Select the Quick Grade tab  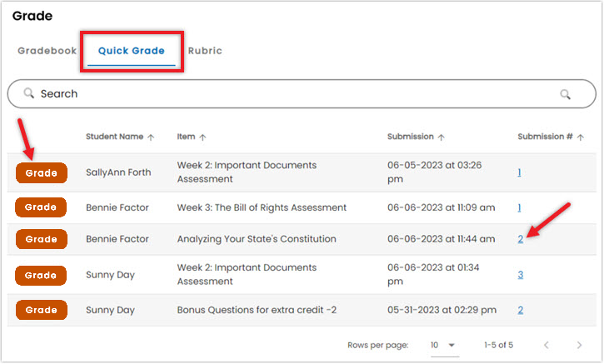132,51
